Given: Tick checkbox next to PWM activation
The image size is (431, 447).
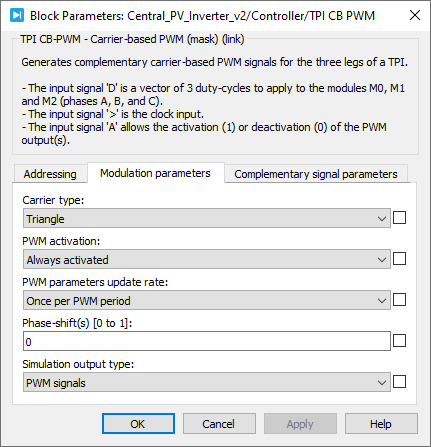Looking at the screenshot, I should pyautogui.click(x=399, y=259).
